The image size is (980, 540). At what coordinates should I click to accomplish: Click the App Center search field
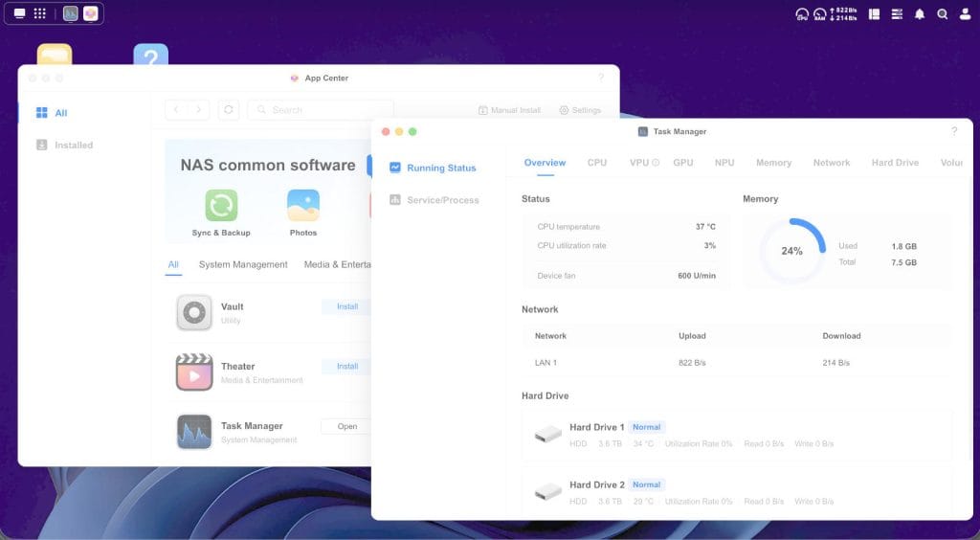point(321,110)
